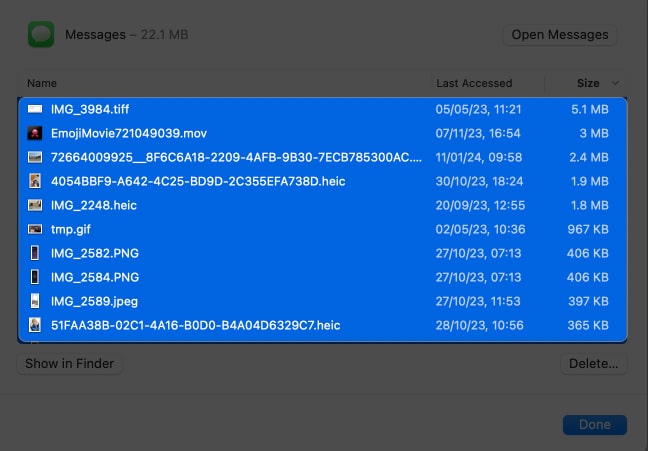This screenshot has width=648, height=451.
Task: Click thumbnail icon of IMG_2589.jpeg
Action: pos(35,301)
